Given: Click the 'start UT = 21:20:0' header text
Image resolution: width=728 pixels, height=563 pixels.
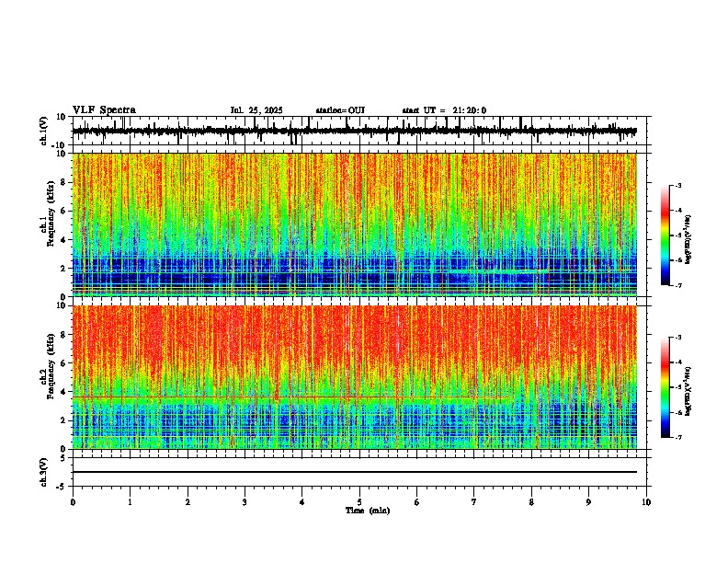Looking at the screenshot, I should [x=444, y=110].
